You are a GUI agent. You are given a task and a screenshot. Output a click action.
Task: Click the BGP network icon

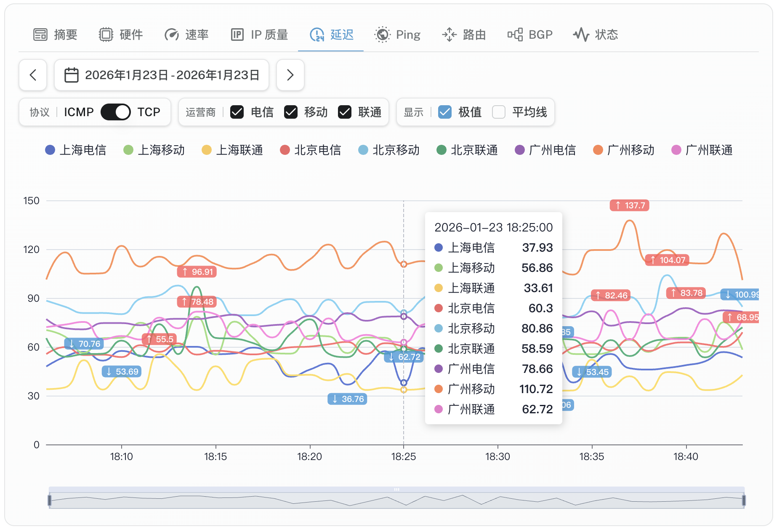pyautogui.click(x=515, y=35)
